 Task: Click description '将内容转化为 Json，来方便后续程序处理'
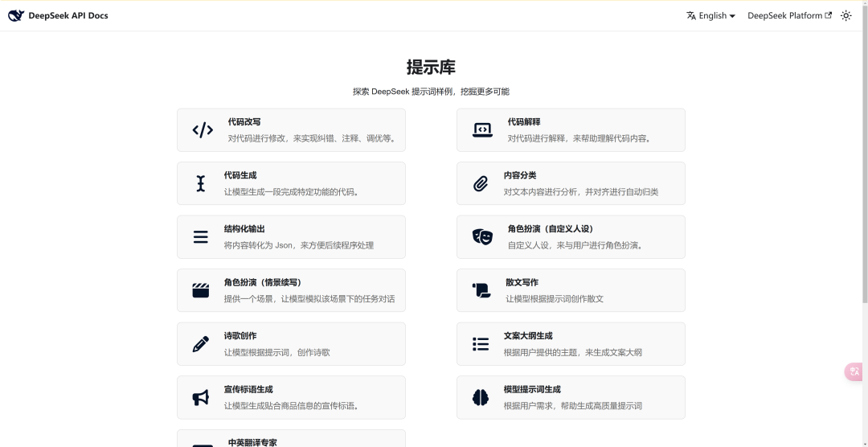click(x=299, y=245)
